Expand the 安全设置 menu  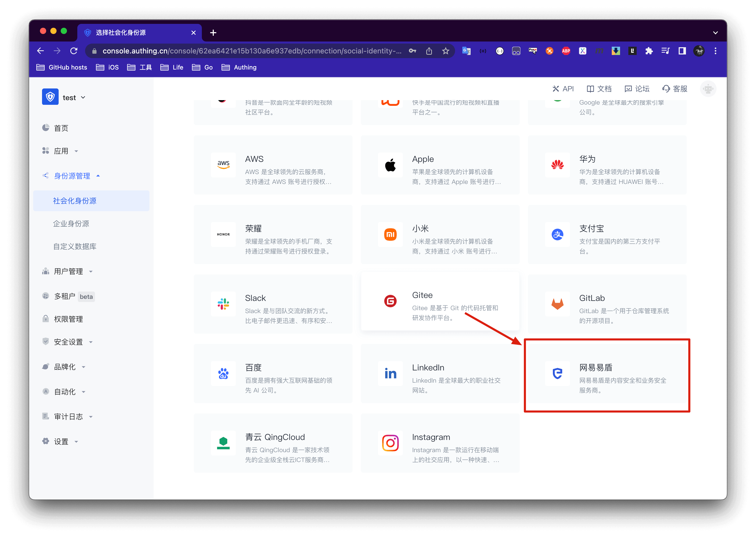coord(68,342)
